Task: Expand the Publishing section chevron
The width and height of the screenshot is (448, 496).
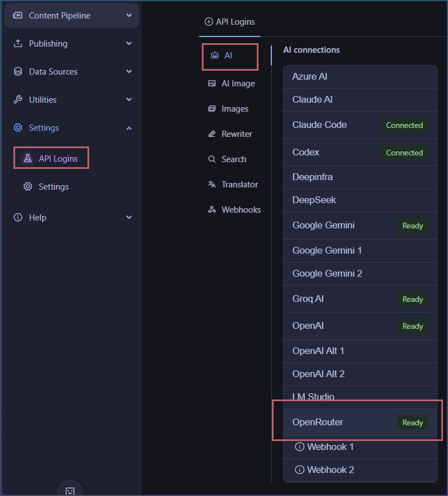Action: click(x=129, y=43)
